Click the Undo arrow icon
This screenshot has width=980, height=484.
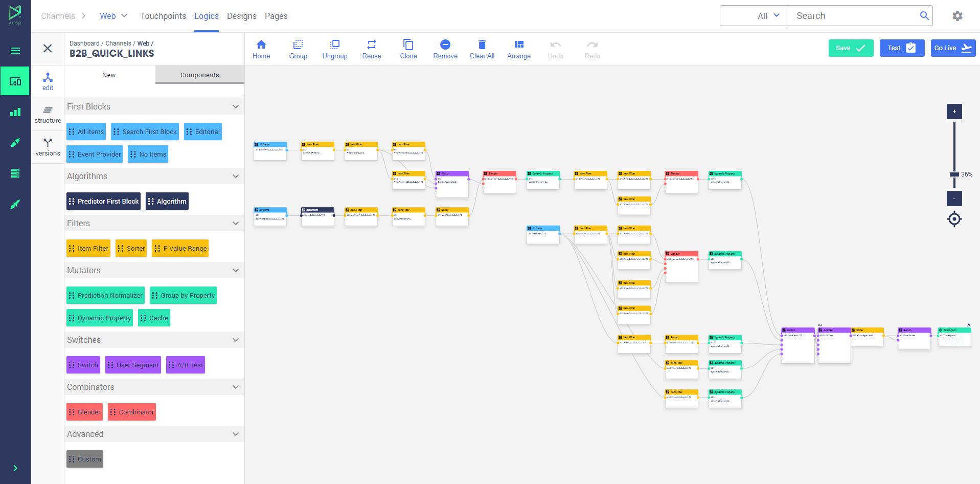point(556,45)
